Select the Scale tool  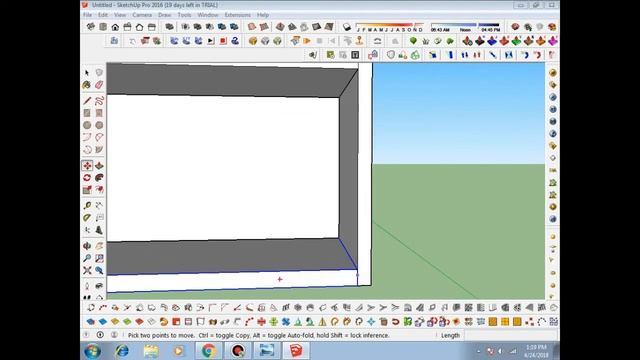(87, 190)
